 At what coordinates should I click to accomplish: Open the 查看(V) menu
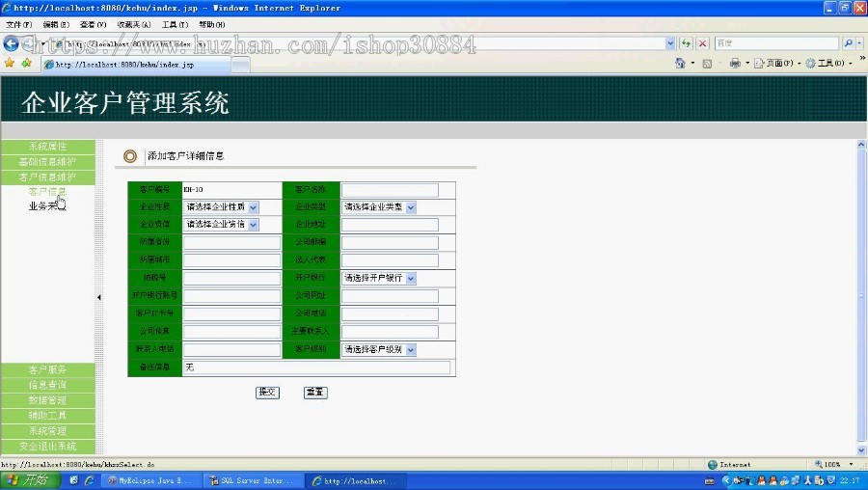coord(93,24)
